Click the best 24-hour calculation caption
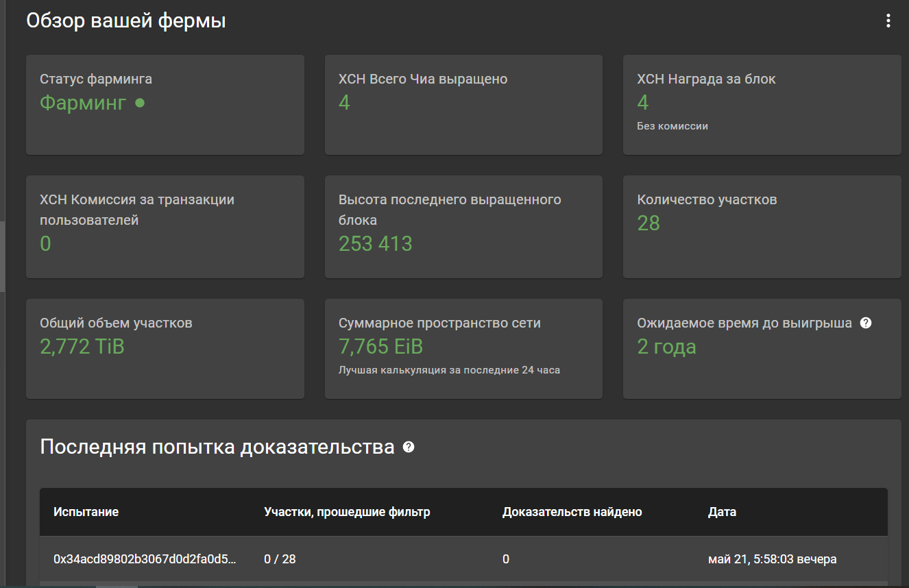The image size is (909, 588). coord(449,370)
